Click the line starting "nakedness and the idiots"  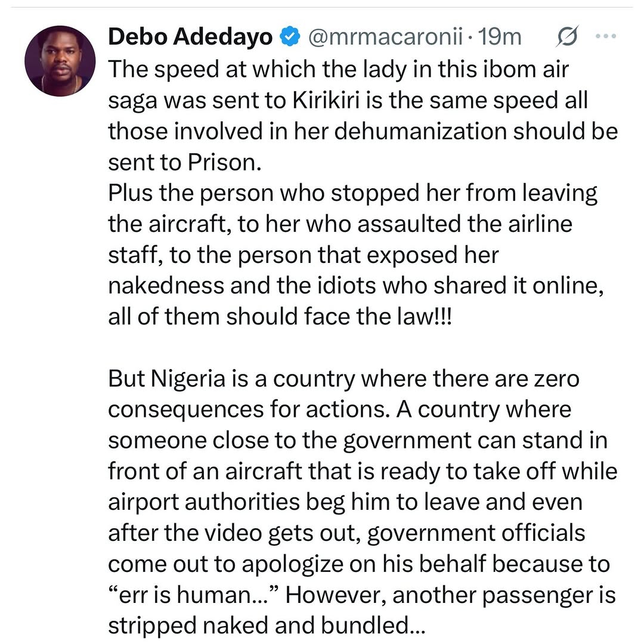point(356,286)
